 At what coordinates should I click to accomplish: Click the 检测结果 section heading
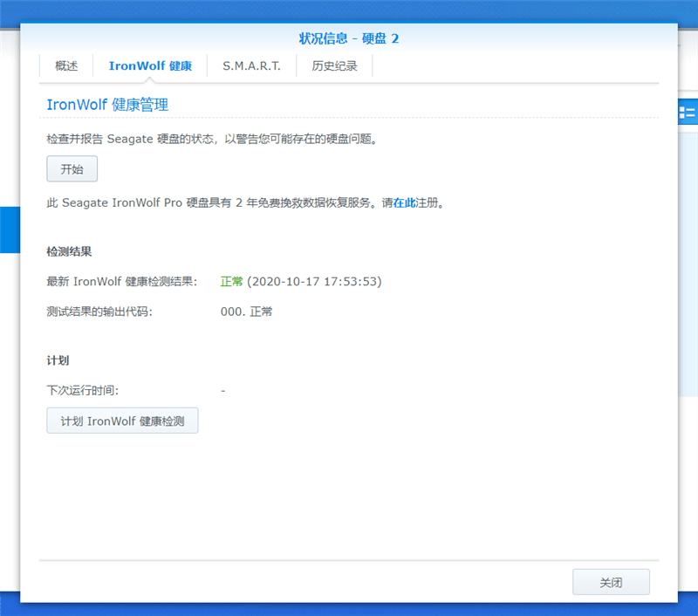point(69,251)
